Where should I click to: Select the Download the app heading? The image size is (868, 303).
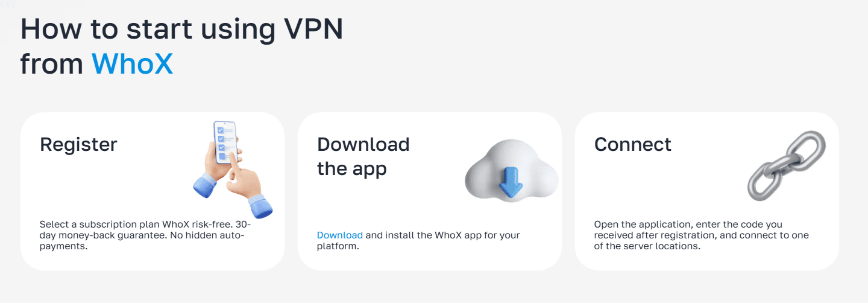tap(363, 156)
